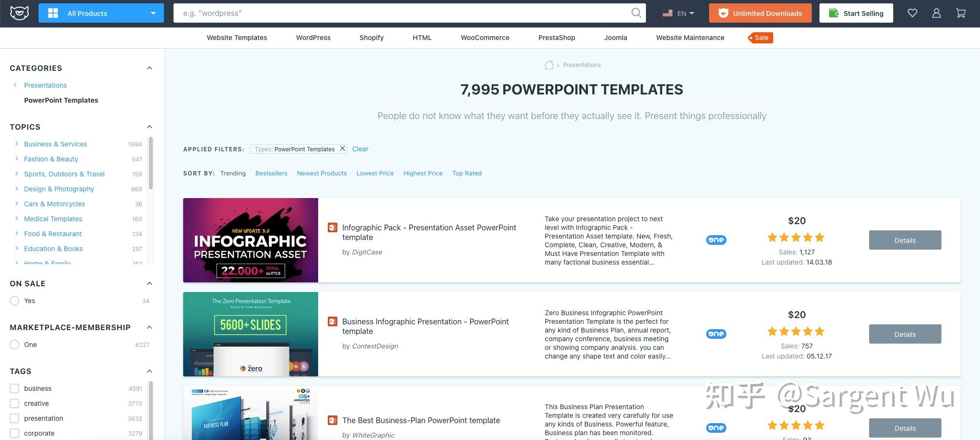
Task: Open the HTML menu
Action: point(422,38)
